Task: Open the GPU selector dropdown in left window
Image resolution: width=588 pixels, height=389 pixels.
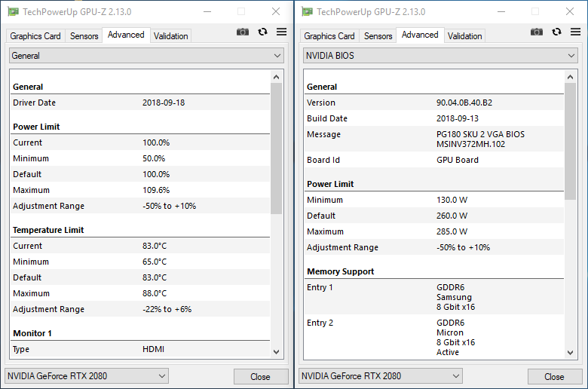Action: coord(87,376)
